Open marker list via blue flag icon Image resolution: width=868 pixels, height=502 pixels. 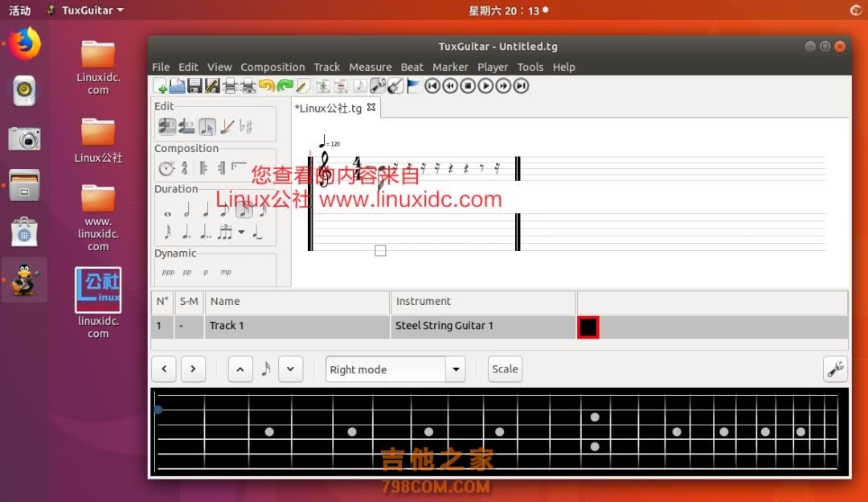(x=413, y=86)
